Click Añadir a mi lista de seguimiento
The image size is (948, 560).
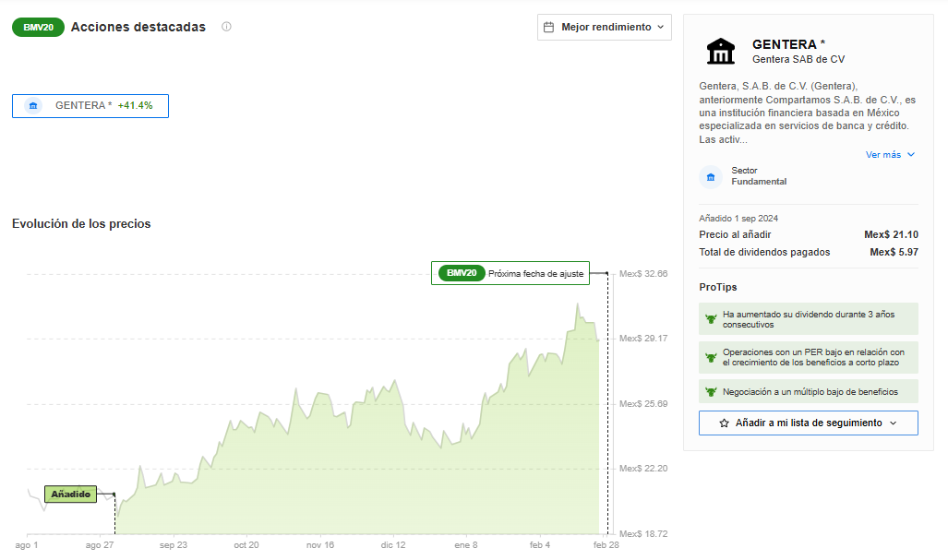(809, 423)
